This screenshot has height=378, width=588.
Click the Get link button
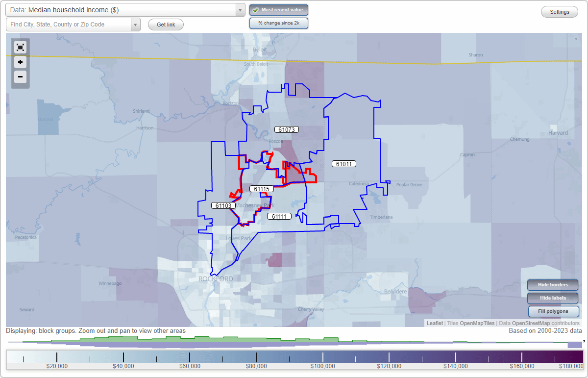(166, 25)
